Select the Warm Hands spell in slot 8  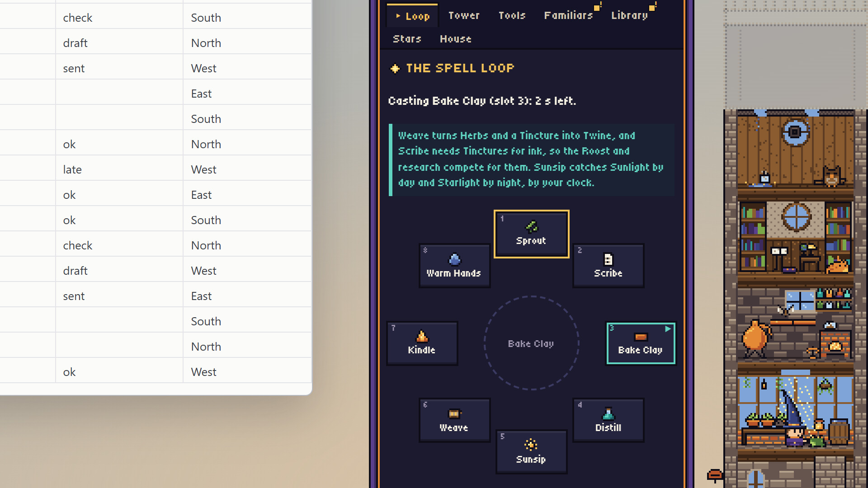(454, 266)
